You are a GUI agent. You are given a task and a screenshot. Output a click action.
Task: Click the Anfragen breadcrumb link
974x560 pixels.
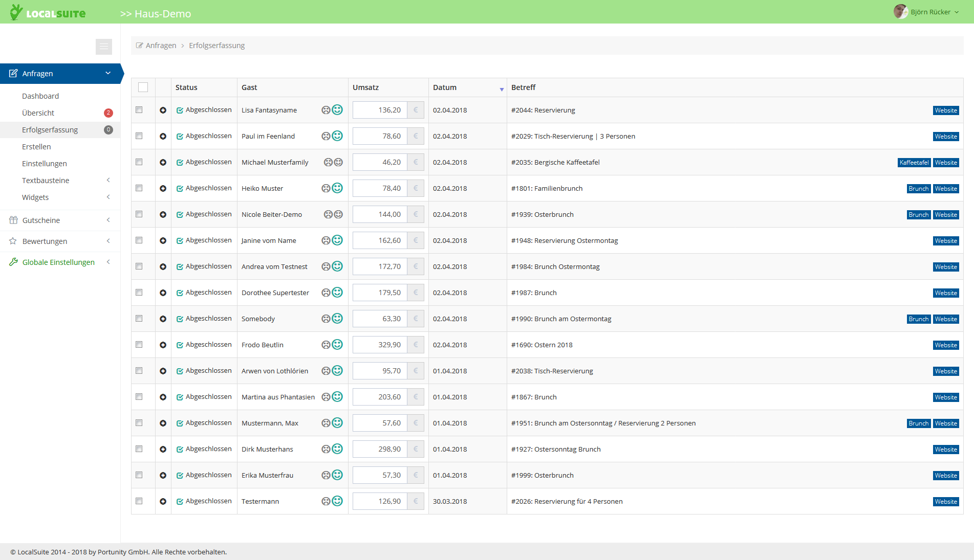[161, 46]
